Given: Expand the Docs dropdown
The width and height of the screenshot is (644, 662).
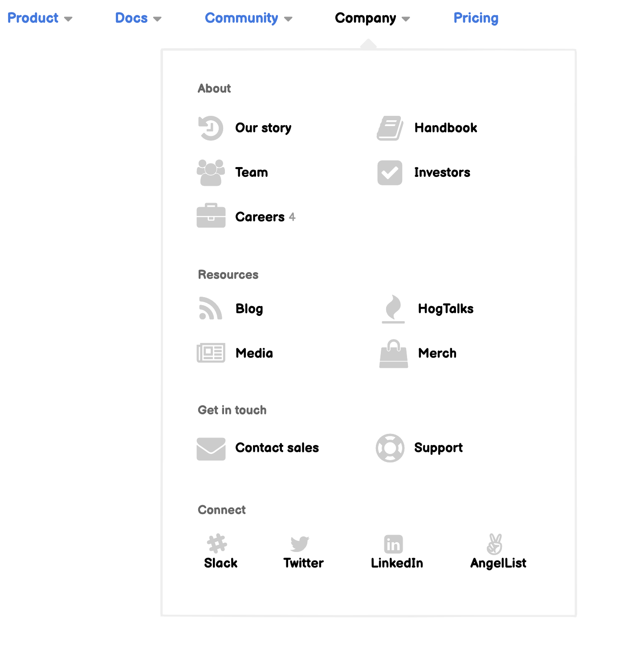Looking at the screenshot, I should coord(138,18).
